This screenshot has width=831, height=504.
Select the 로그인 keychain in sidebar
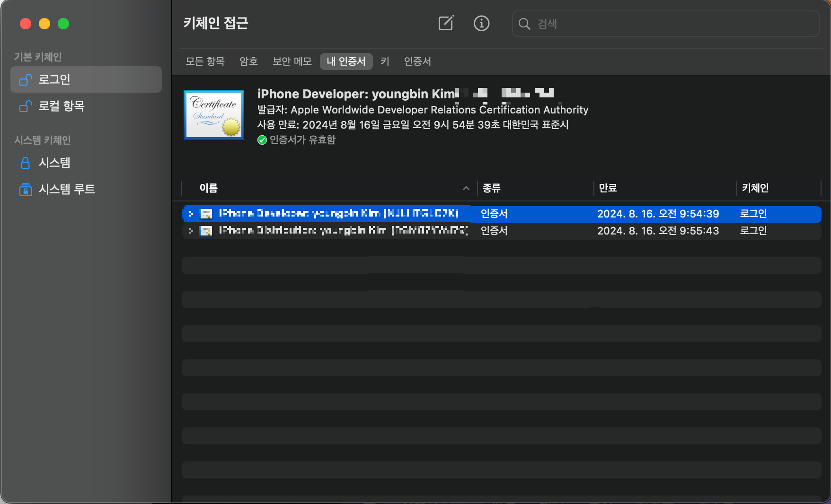click(86, 79)
